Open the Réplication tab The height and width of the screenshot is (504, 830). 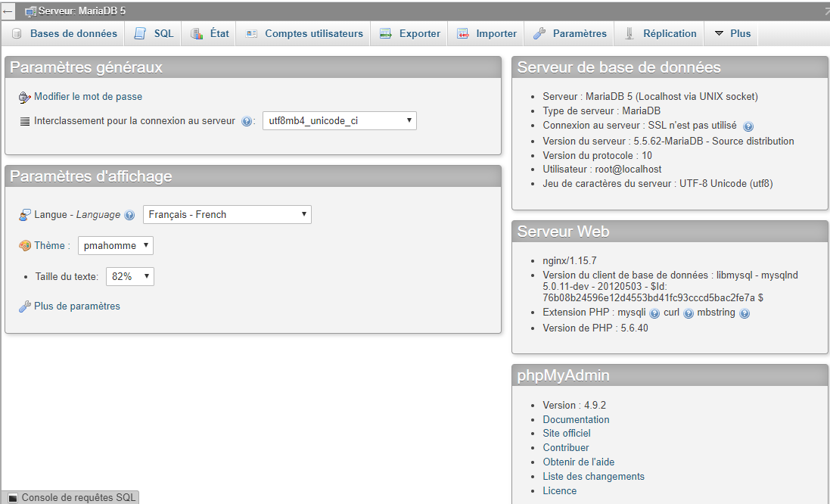661,33
